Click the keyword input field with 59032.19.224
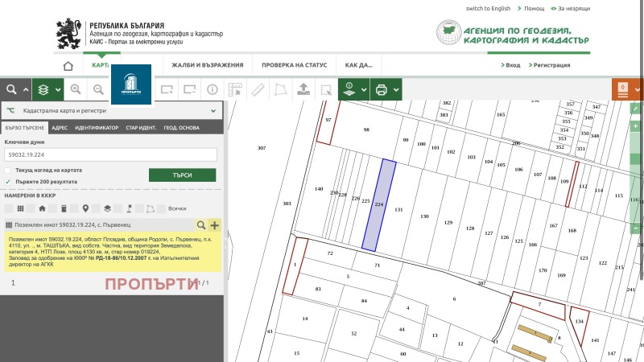Image resolution: width=644 pixels, height=362 pixels. (x=111, y=154)
